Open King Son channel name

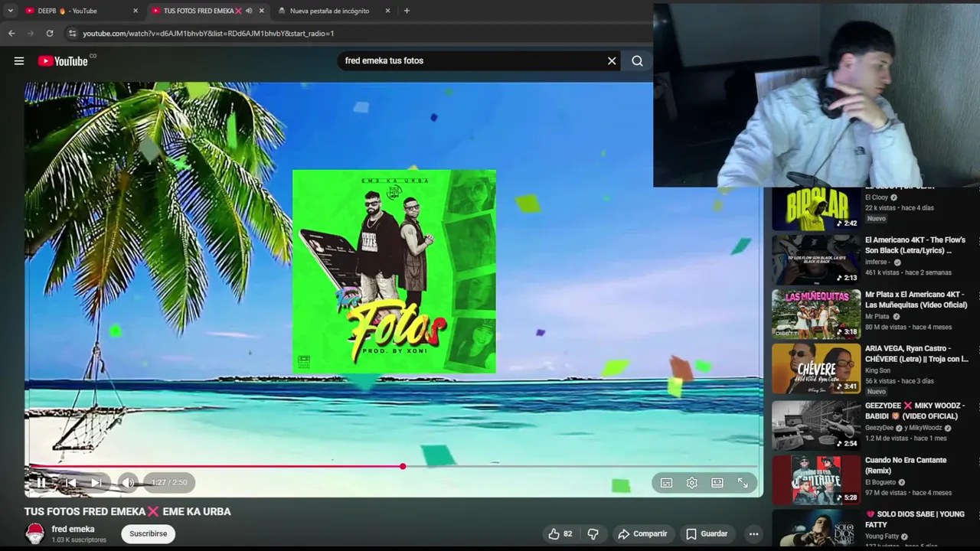coord(877,370)
